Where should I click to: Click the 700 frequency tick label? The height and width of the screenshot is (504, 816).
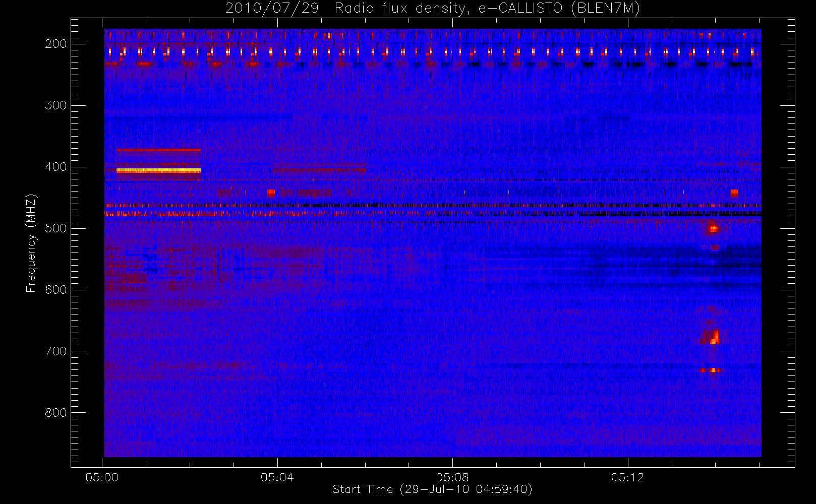coord(55,351)
